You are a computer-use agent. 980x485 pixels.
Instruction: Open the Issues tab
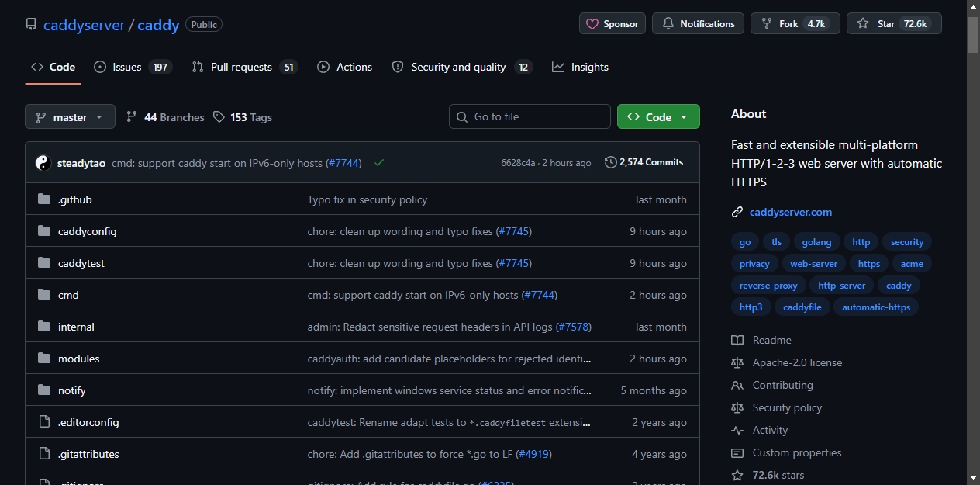(132, 67)
